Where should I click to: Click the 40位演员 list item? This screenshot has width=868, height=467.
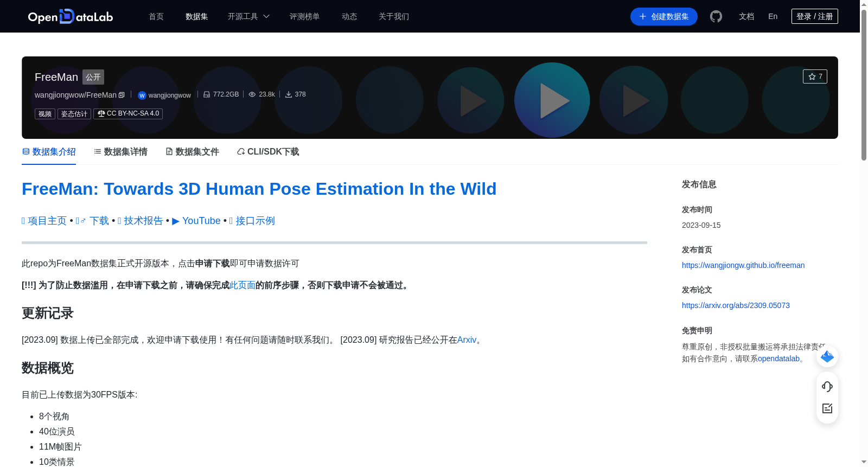click(x=57, y=432)
